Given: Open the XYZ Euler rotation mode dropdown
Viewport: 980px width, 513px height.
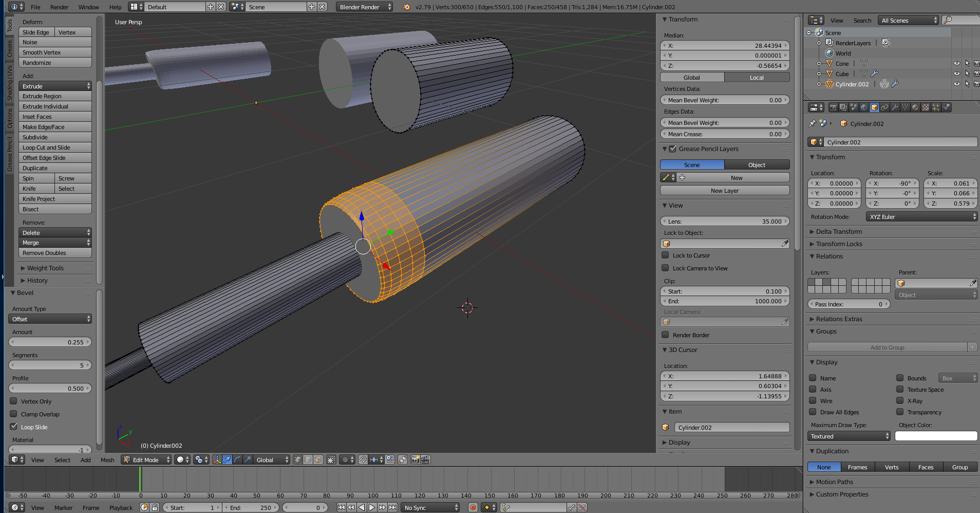Looking at the screenshot, I should coord(921,216).
